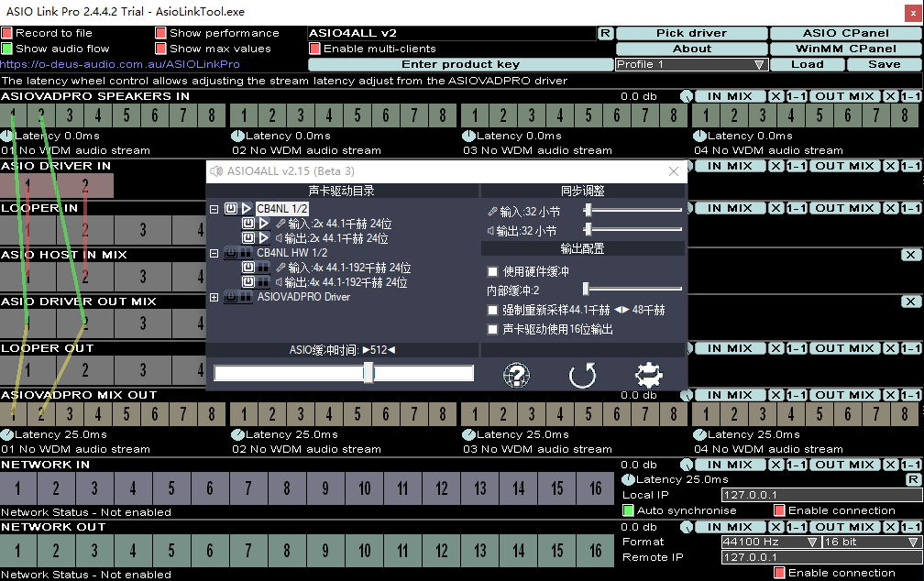Enable the Show max values checkbox

pos(161,49)
